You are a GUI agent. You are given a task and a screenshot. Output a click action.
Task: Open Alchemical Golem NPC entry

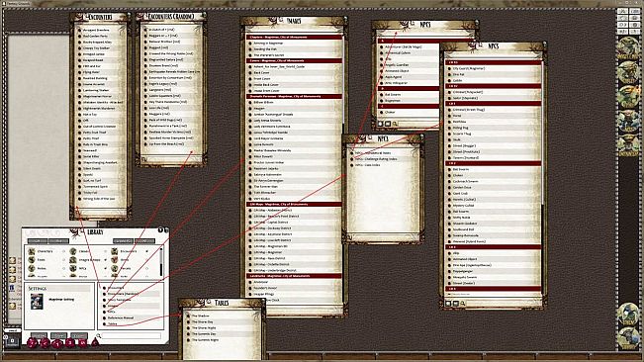tap(398, 53)
